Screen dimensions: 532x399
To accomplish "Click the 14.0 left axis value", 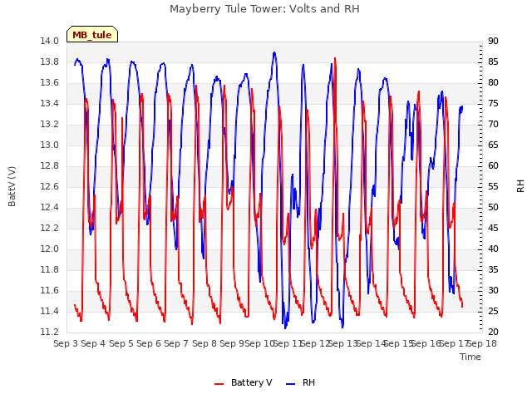I will pos(50,42).
